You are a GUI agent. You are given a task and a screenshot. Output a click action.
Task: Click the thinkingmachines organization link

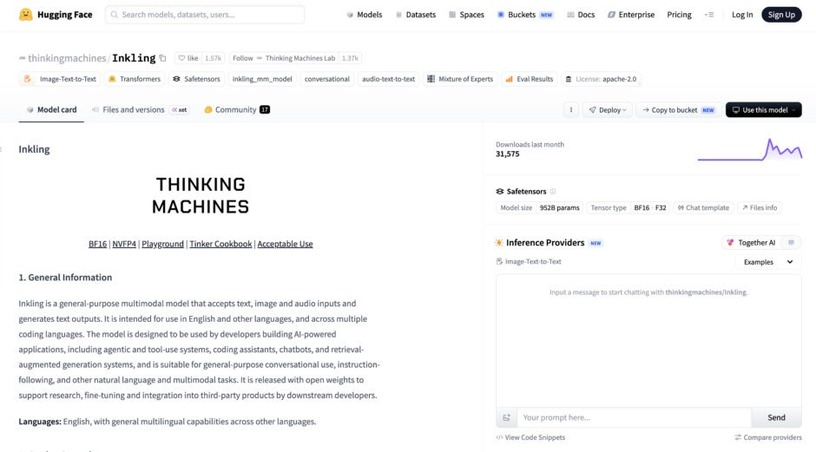click(x=67, y=58)
